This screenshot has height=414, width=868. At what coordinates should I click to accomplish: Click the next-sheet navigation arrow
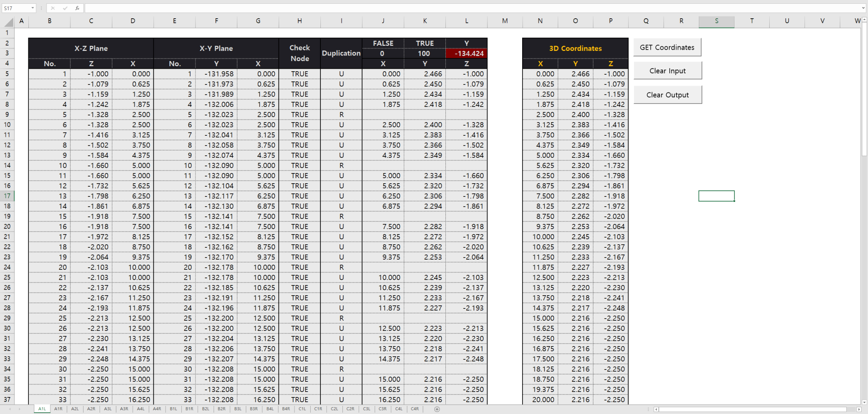point(19,409)
